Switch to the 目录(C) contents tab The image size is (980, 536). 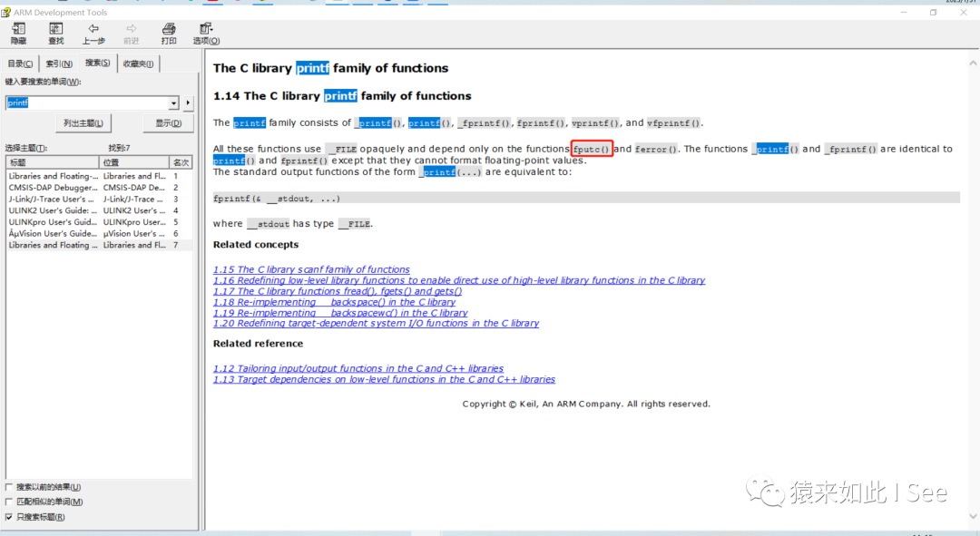(x=21, y=63)
